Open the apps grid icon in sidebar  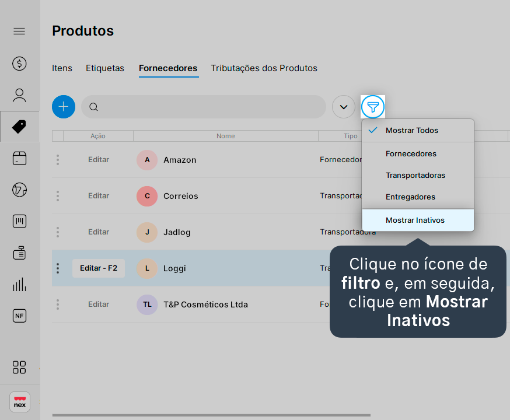pos(19,367)
